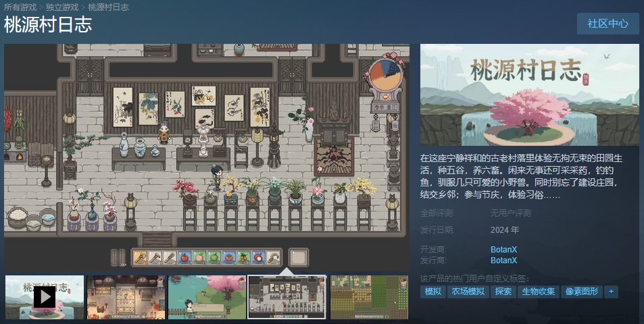This screenshot has width=644, height=324.
Task: Select the 模拟 tag
Action: pyautogui.click(x=433, y=292)
